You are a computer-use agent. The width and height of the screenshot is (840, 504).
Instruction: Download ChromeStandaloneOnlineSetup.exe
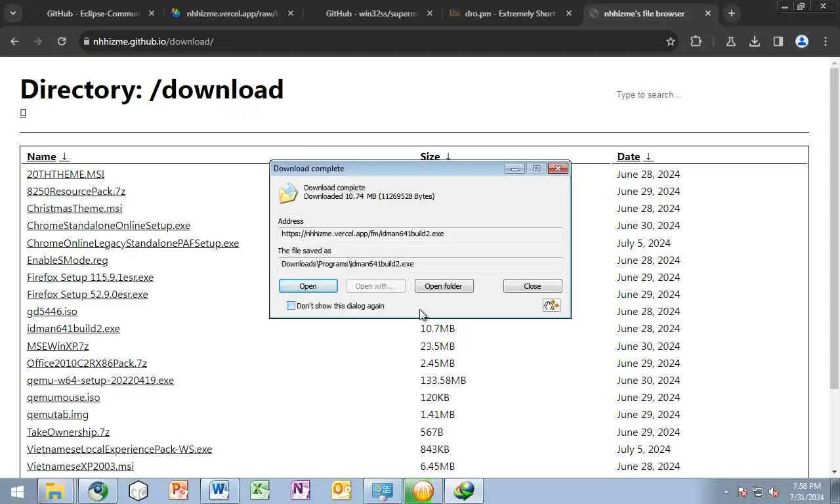click(x=108, y=225)
